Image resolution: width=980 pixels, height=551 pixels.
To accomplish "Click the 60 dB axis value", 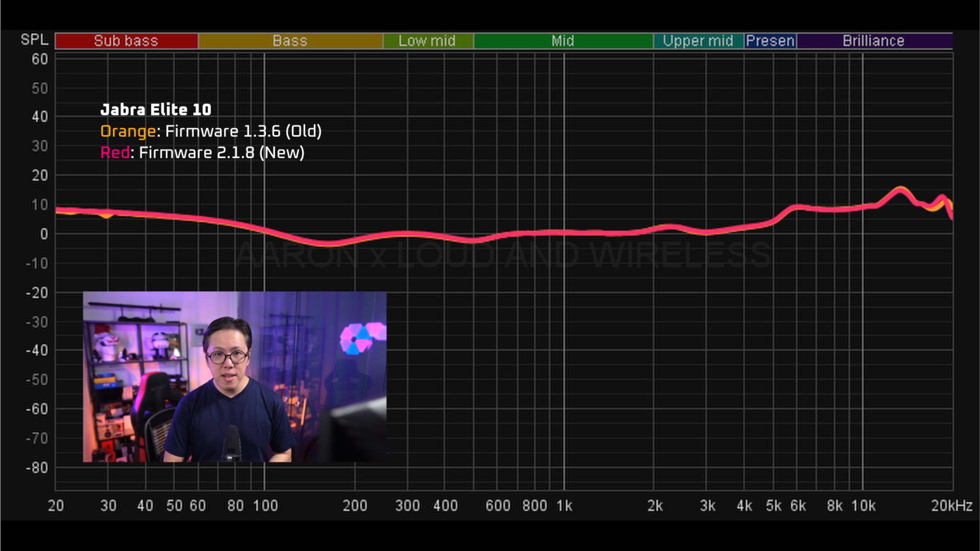I will 40,59.
